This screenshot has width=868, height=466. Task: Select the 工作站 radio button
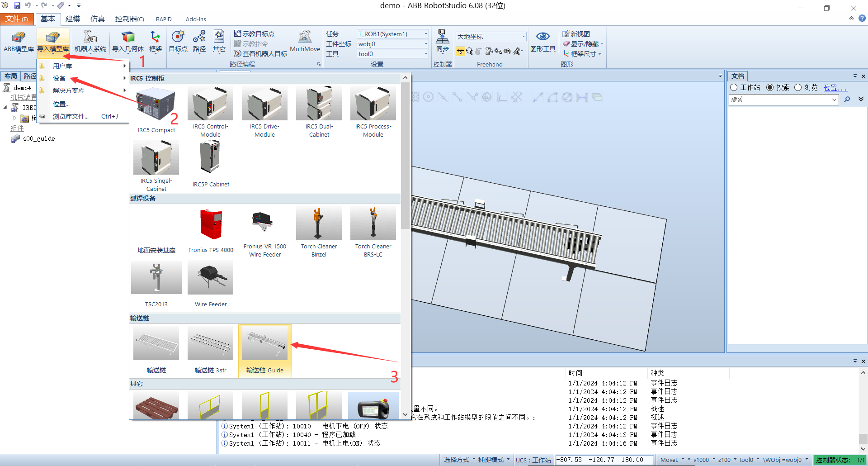[734, 87]
